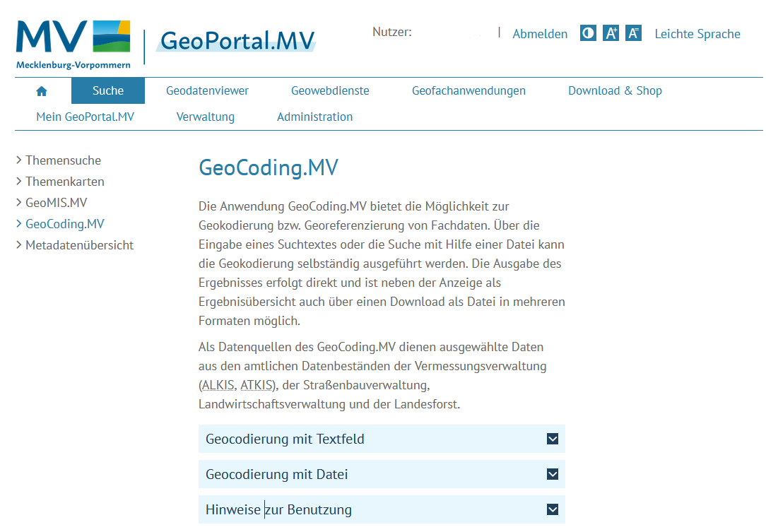Open the Geowebdienste menu item
The width and height of the screenshot is (766, 532).
coord(330,90)
